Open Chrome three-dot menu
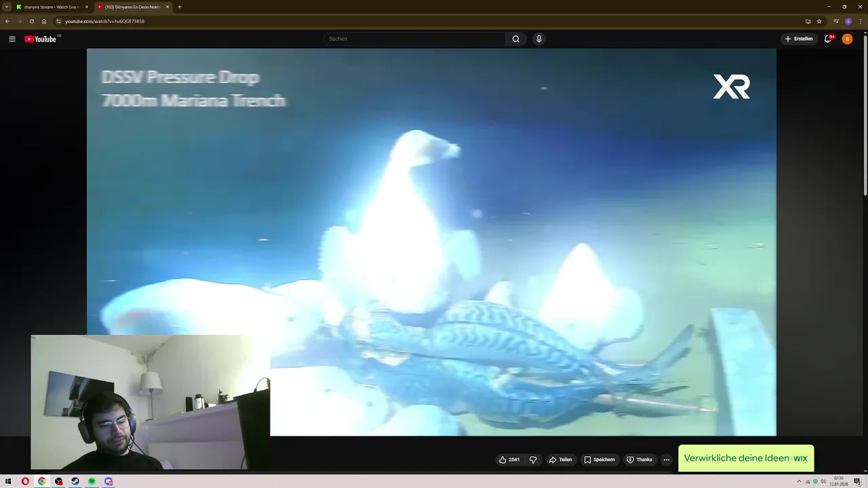Viewport: 868px width, 488px height. [x=861, y=21]
